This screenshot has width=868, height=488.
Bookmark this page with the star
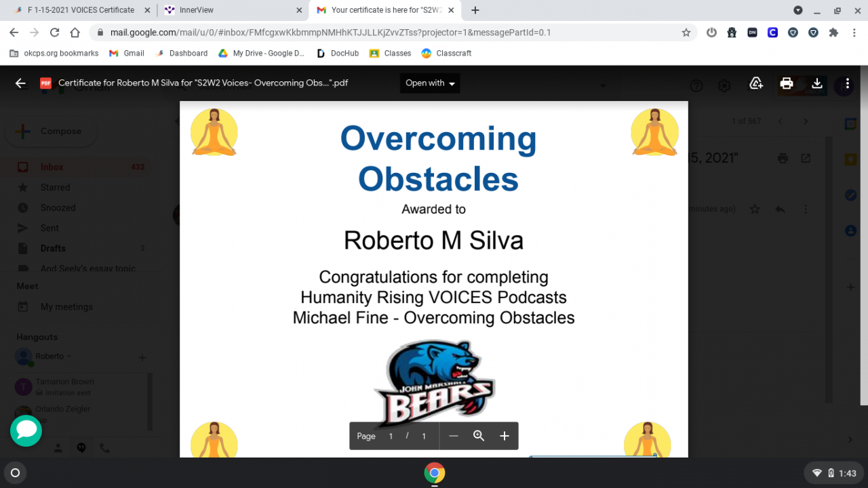[686, 33]
